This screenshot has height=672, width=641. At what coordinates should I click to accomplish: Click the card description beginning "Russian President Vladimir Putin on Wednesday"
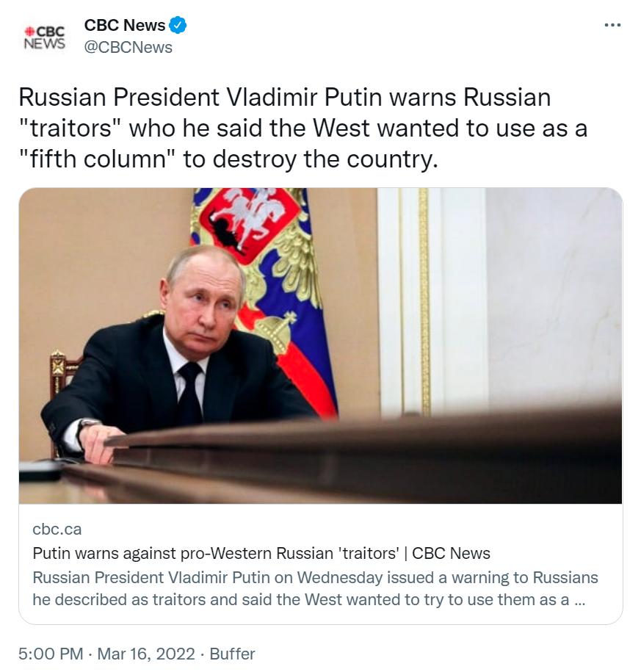[315, 588]
